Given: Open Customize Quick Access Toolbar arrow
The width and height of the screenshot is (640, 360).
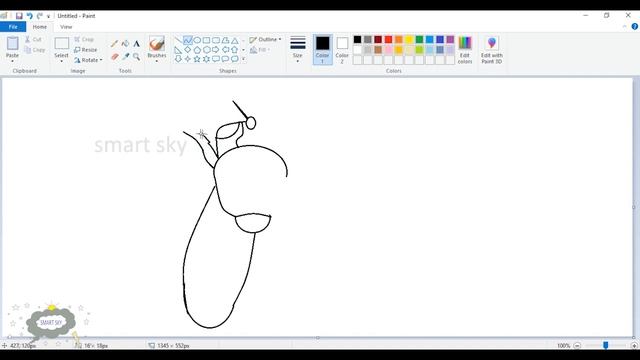Looking at the screenshot, I should pos(48,16).
